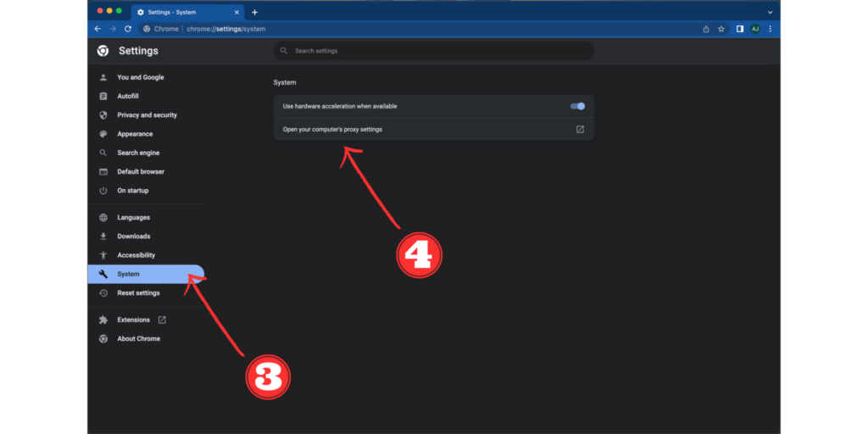The width and height of the screenshot is (868, 434).
Task: Click the wrench icon beside System
Action: [103, 274]
